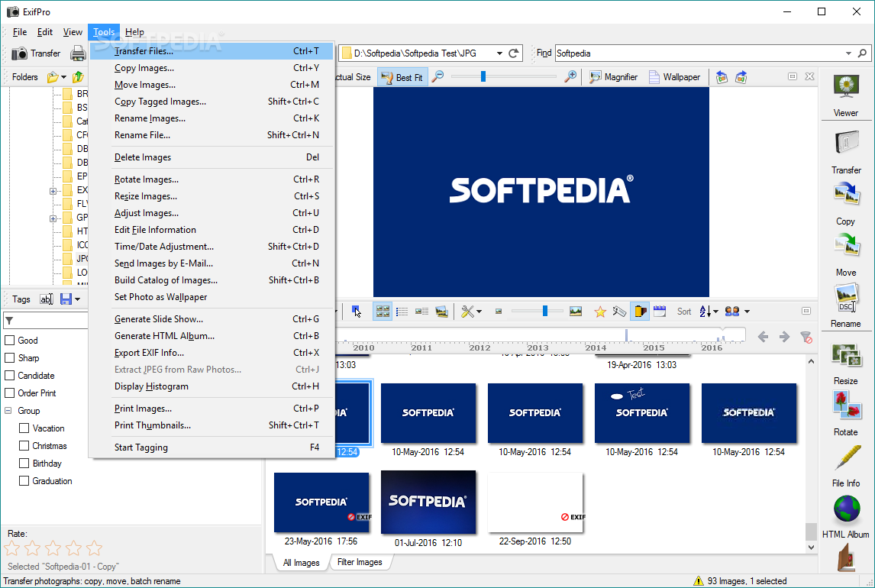This screenshot has width=875, height=588.
Task: Switch to All Images tab
Action: pos(302,562)
